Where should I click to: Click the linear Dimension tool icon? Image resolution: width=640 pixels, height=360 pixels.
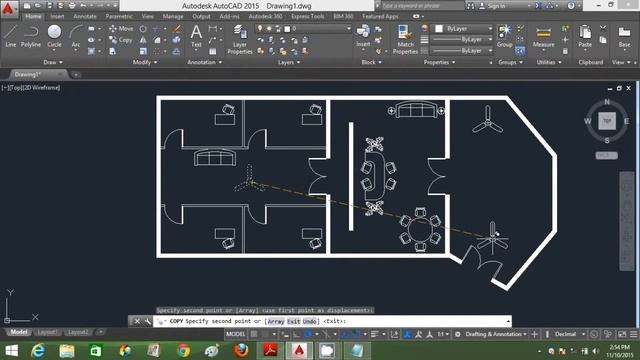212,29
